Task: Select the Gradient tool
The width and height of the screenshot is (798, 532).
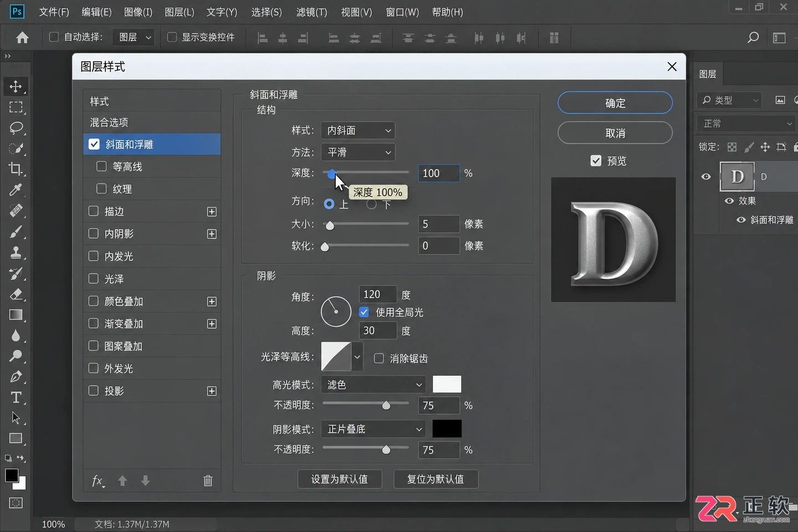Action: point(16,315)
